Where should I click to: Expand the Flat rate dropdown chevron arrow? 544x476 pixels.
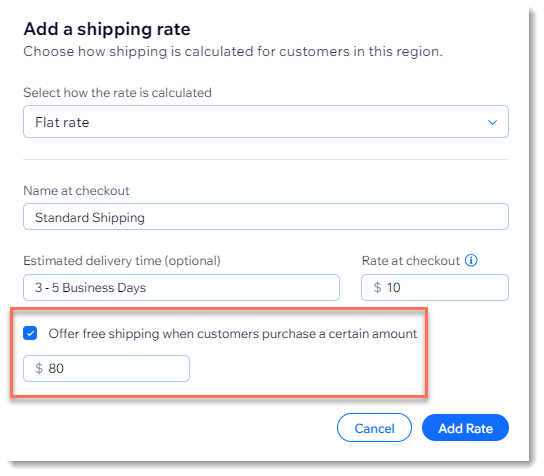[x=492, y=122]
